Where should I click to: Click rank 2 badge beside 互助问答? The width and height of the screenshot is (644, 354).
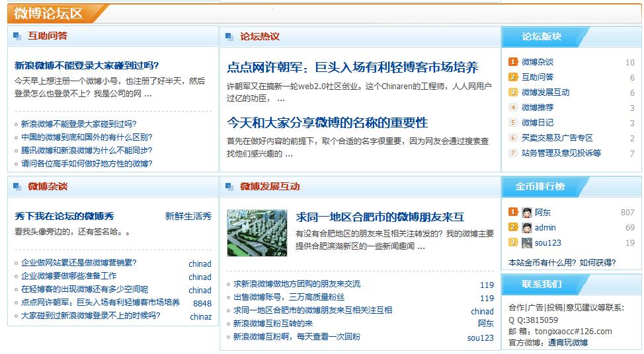[x=513, y=77]
